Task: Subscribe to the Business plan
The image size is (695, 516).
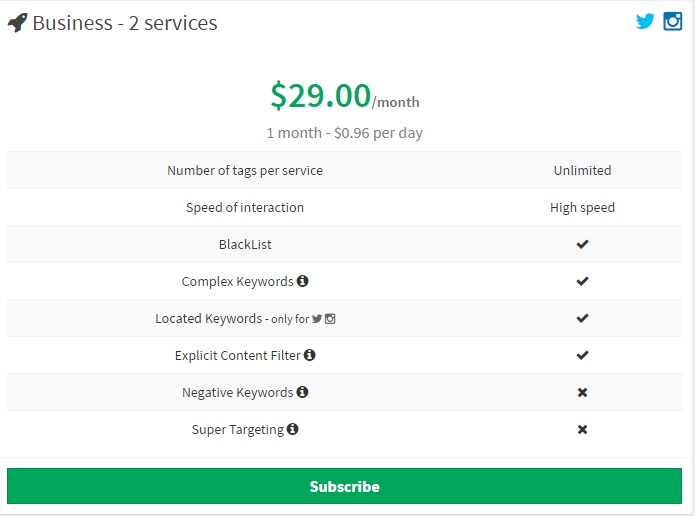Action: coord(344,486)
